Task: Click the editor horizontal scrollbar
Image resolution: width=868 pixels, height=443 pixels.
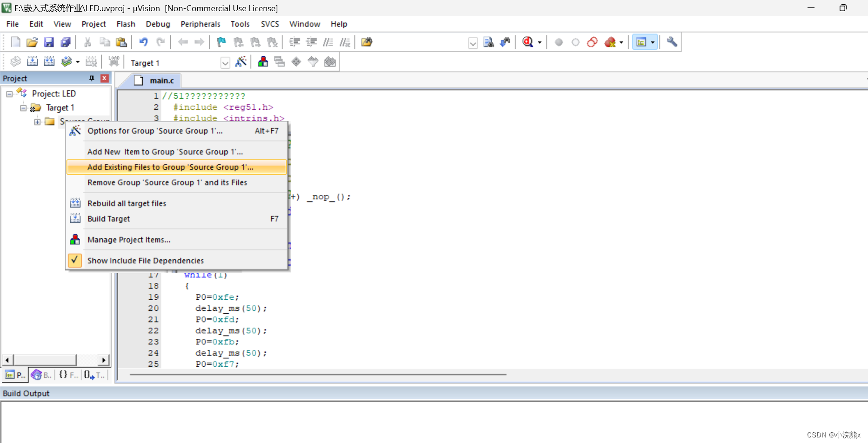Action: [x=318, y=374]
